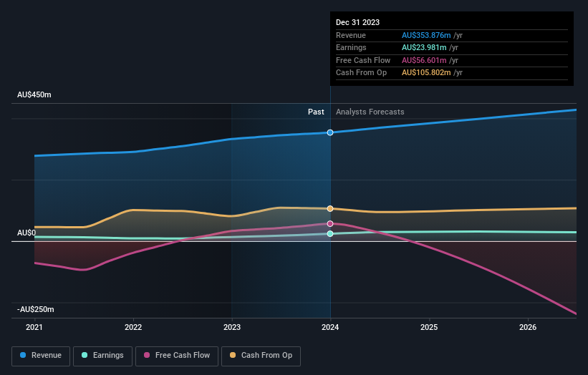Click the AU$353.876m revenue value
The image size is (588, 375).
[x=426, y=35]
